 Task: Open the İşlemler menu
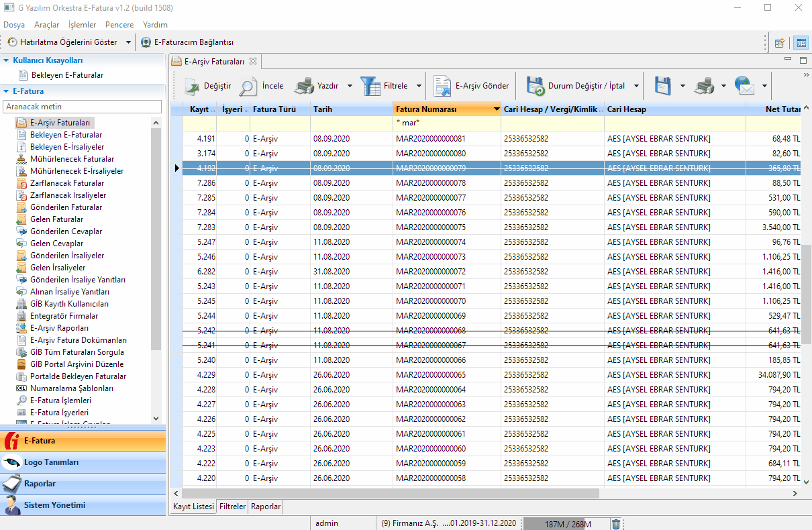click(82, 25)
